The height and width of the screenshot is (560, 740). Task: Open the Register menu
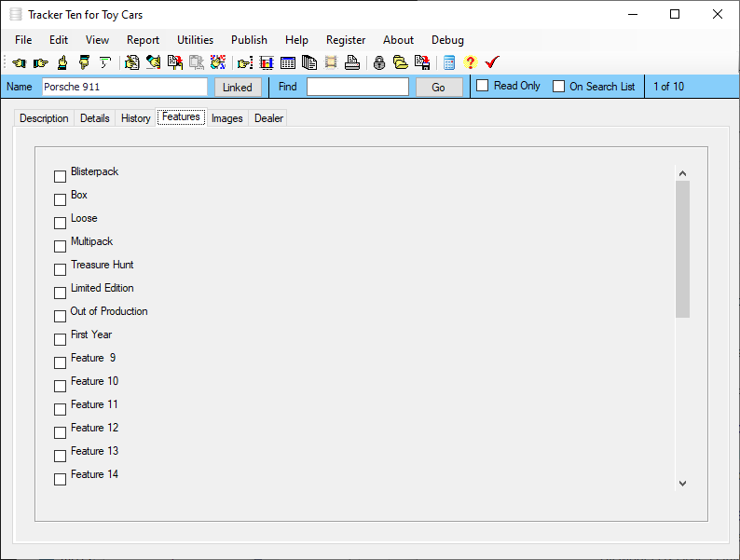click(x=346, y=40)
